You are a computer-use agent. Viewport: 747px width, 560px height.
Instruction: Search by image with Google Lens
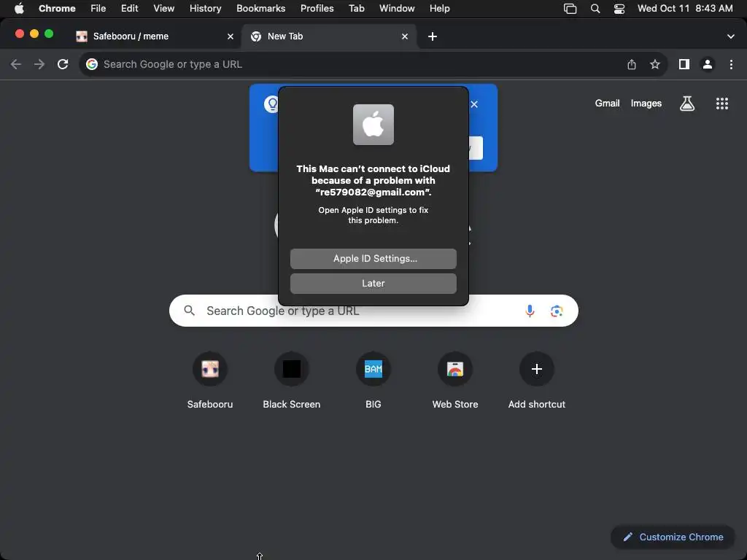pyautogui.click(x=557, y=311)
